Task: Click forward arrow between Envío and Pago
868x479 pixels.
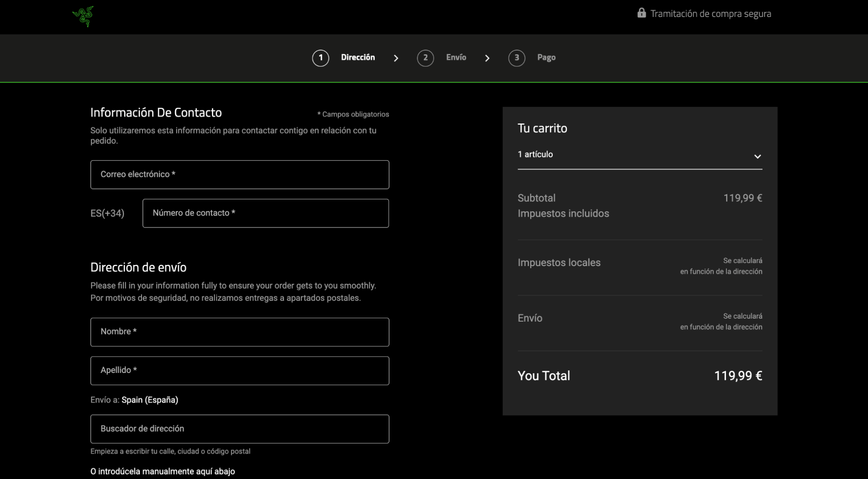Action: (487, 57)
